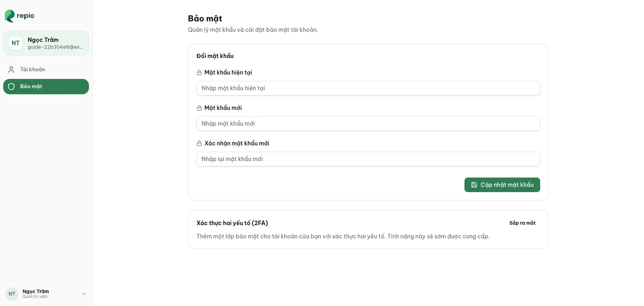Image resolution: width=644 pixels, height=306 pixels.
Task: Focus the Nhập mật khẩu mới field
Action: (368, 124)
